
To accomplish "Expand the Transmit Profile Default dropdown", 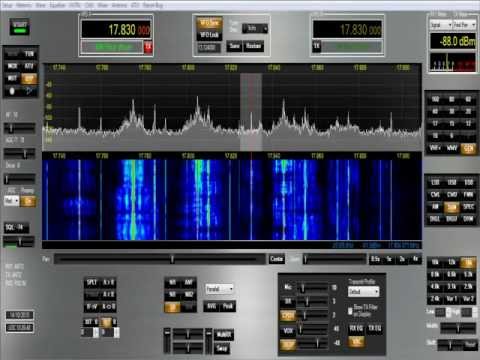I will coord(363,292).
